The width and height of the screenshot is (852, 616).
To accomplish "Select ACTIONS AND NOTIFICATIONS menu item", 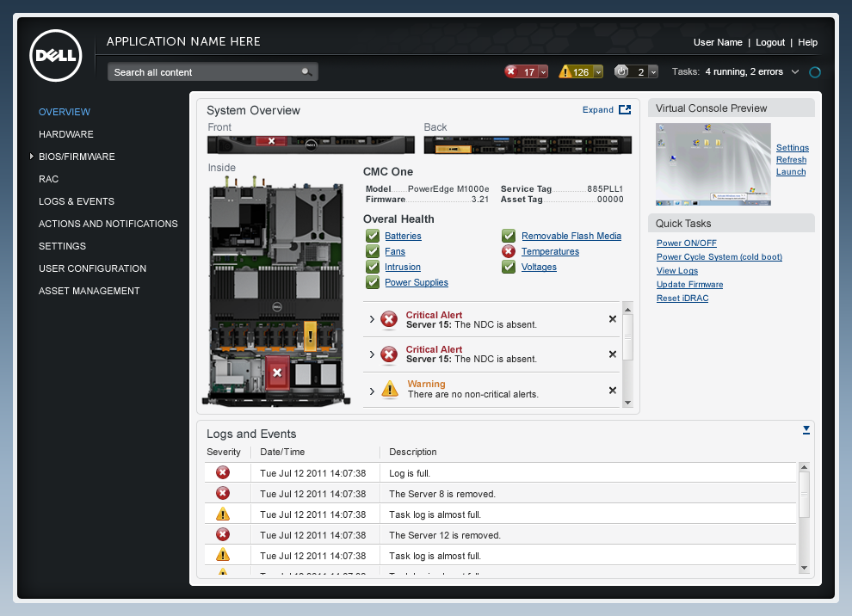I will (x=108, y=224).
